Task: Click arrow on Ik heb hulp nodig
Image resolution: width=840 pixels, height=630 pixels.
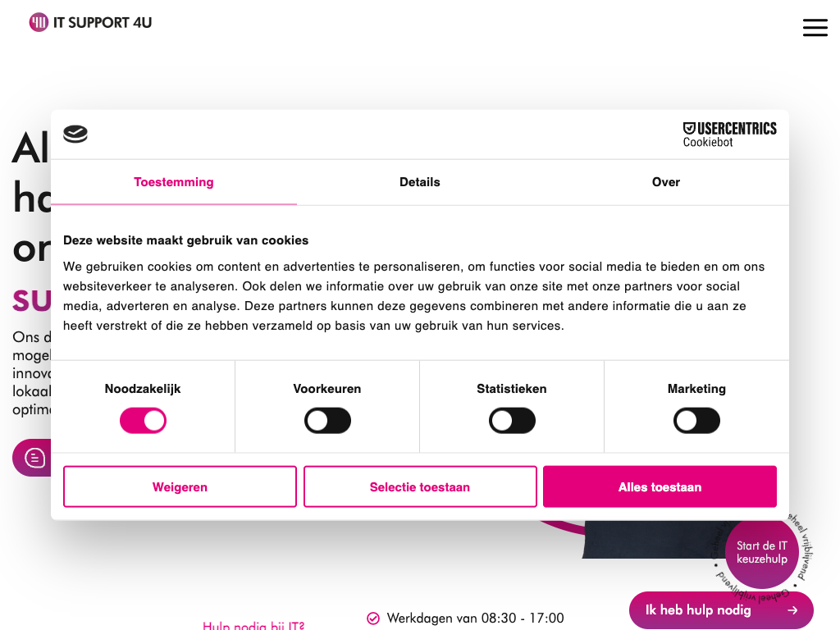Action: [x=793, y=610]
